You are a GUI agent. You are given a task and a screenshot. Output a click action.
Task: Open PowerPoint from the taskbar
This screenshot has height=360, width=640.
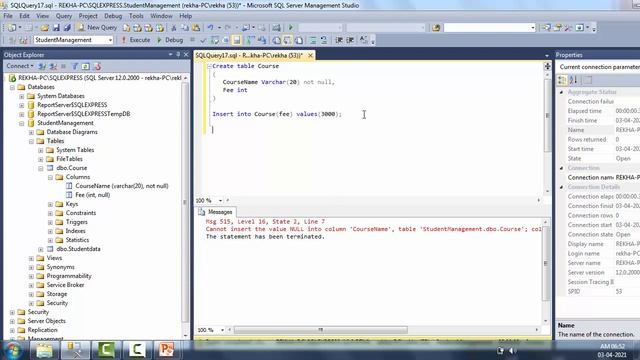(x=166, y=350)
